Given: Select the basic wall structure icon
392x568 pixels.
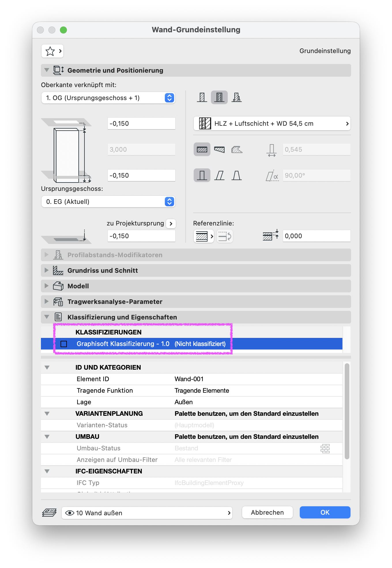Looking at the screenshot, I should 202,97.
